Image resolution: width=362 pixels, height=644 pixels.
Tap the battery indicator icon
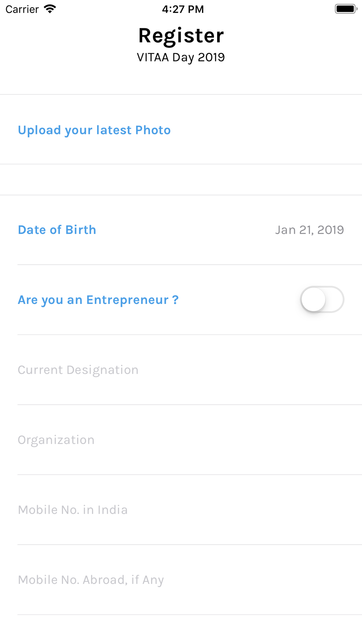(346, 9)
